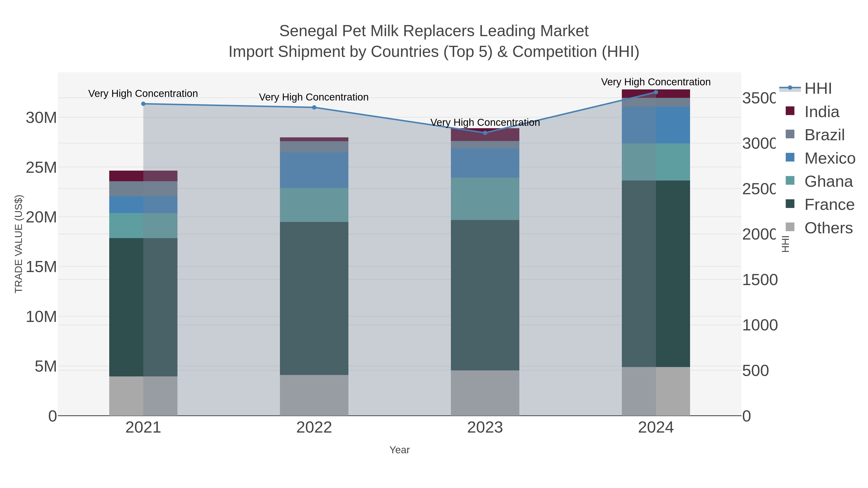The image size is (868, 488).
Task: Select Ghana segment in the 2023 bar
Action: point(485,199)
